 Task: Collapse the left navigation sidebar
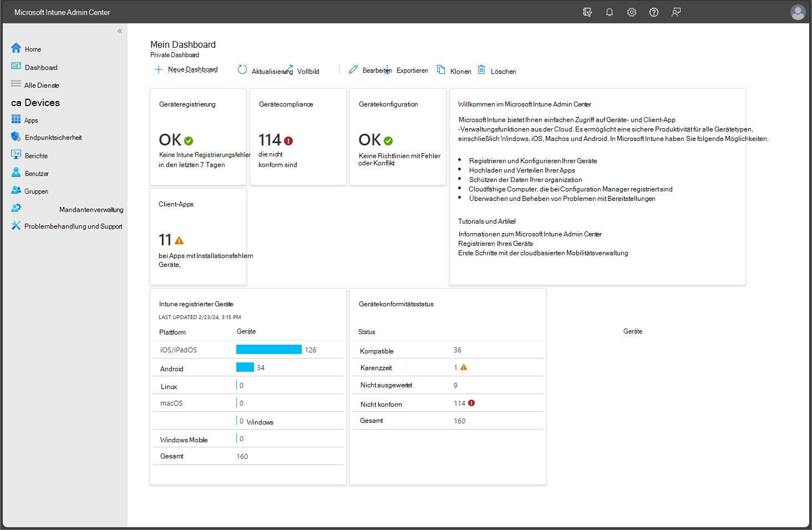(120, 31)
